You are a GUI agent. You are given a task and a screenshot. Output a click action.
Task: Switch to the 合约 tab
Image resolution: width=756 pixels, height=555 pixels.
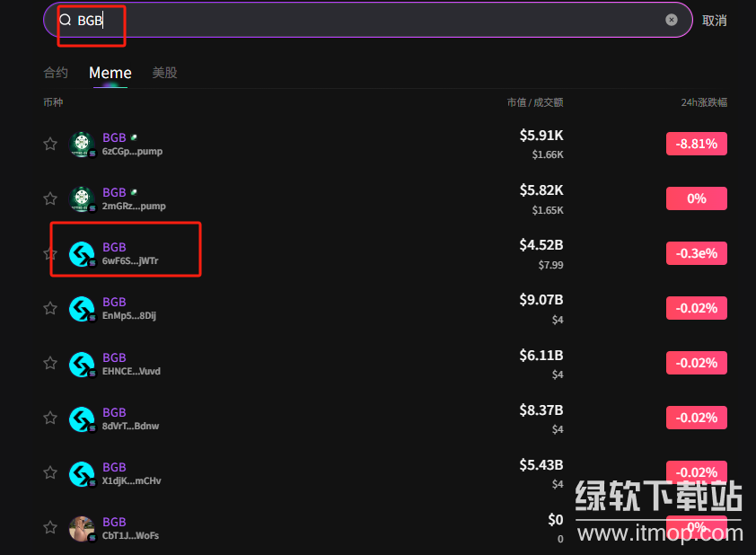tap(56, 73)
